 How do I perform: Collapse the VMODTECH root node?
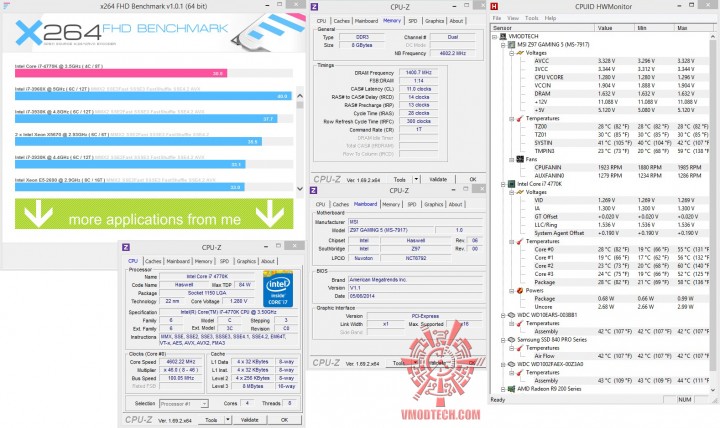coord(495,37)
